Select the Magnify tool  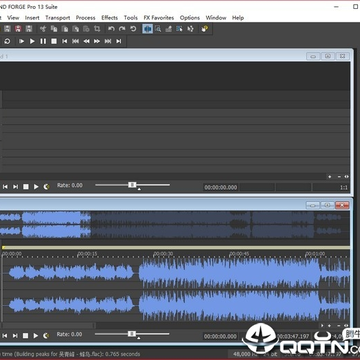tap(158, 29)
